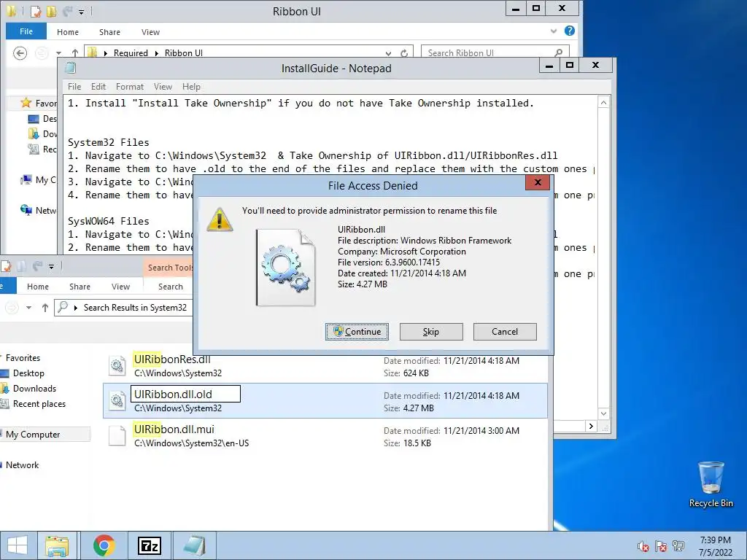Click New folder icon in Ribbon UI title bar
This screenshot has height=560, width=747.
tap(51, 11)
